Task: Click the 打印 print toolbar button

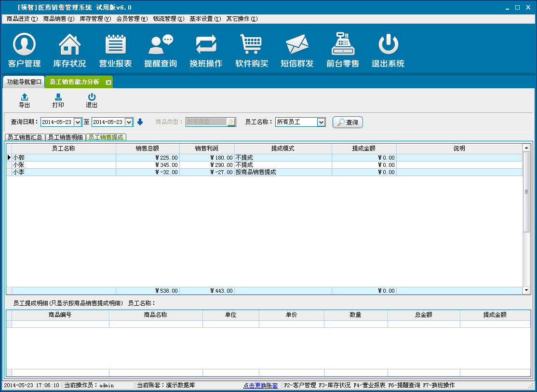Action: 58,101
